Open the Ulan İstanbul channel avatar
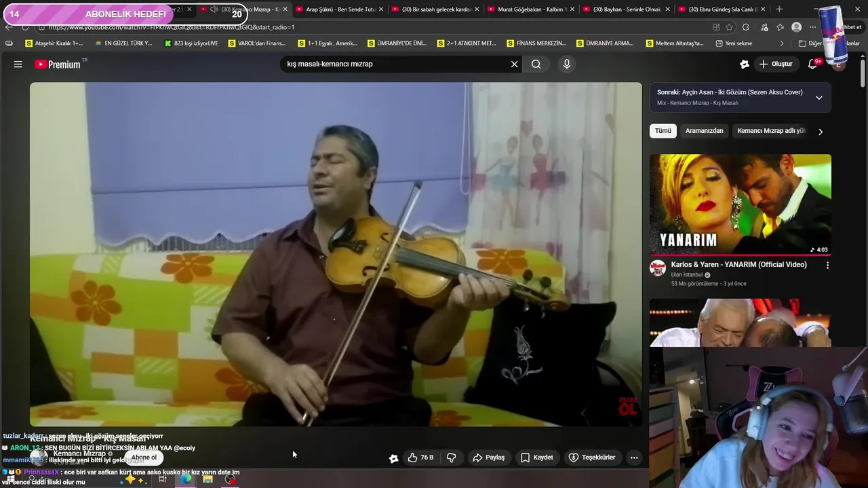 tap(658, 268)
